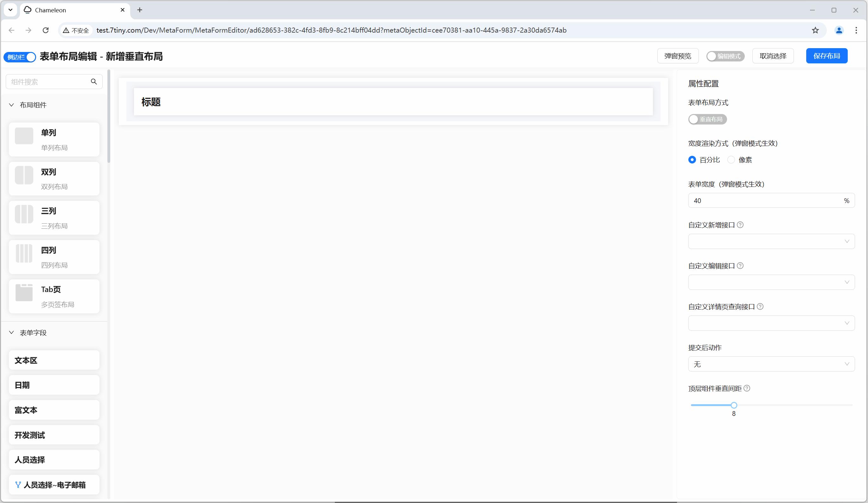Image resolution: width=868 pixels, height=503 pixels.
Task: Select the four-column layout icon
Action: [24, 254]
